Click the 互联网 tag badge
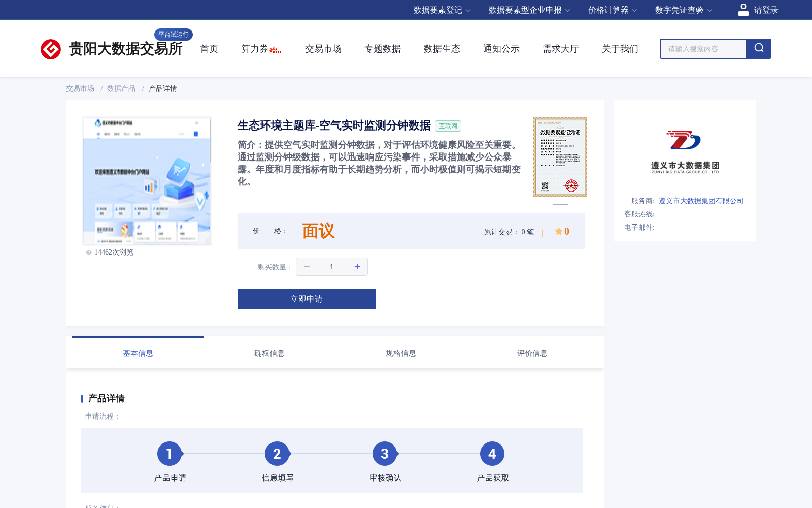812x508 pixels. pos(448,126)
